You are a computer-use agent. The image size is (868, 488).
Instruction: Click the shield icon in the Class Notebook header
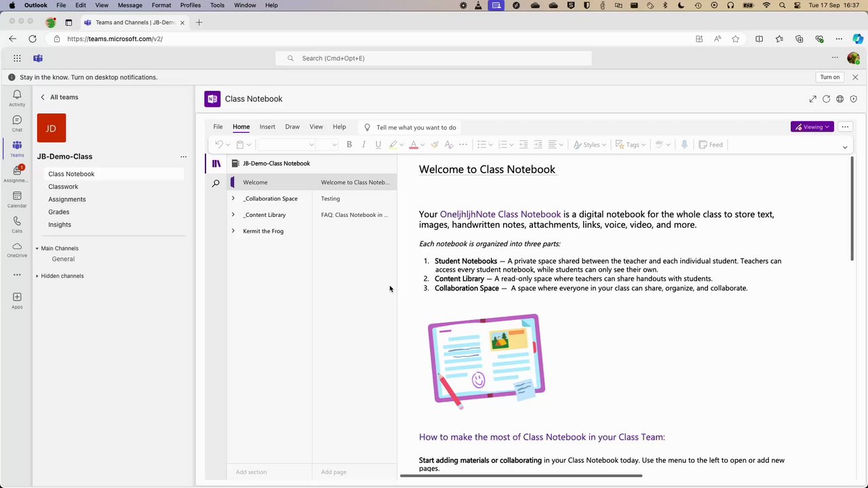coord(853,99)
